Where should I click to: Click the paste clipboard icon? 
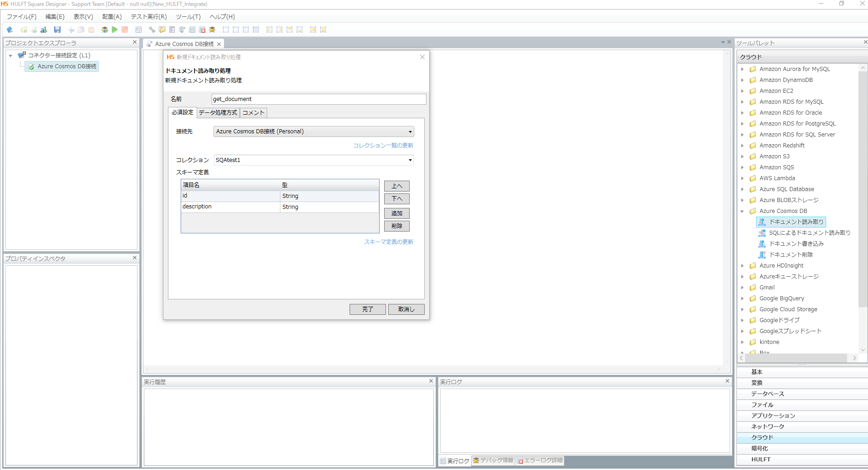tap(91, 30)
